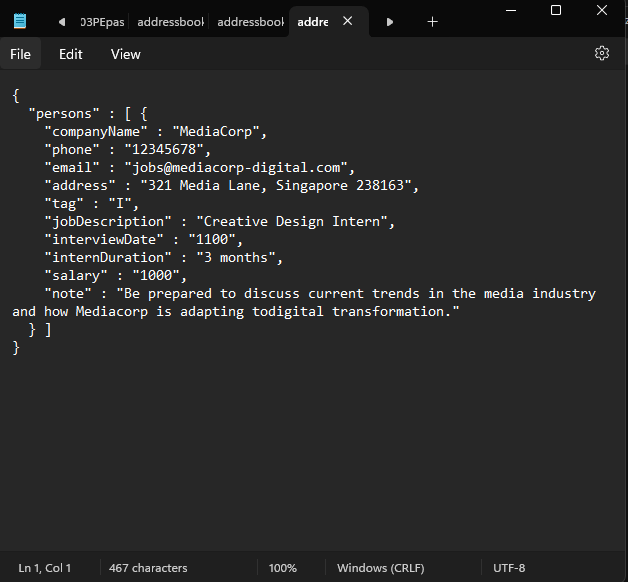Click the Notepad app icon
Screen dimensions: 628x582
20,21
